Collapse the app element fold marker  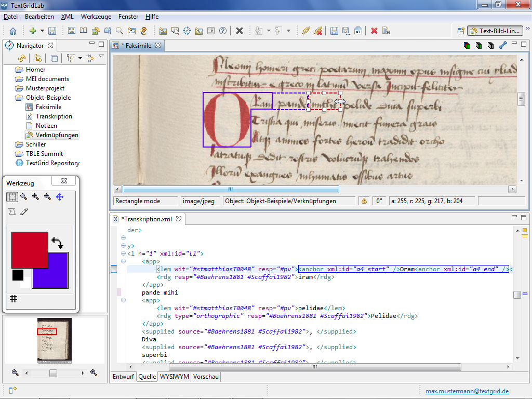click(x=123, y=261)
